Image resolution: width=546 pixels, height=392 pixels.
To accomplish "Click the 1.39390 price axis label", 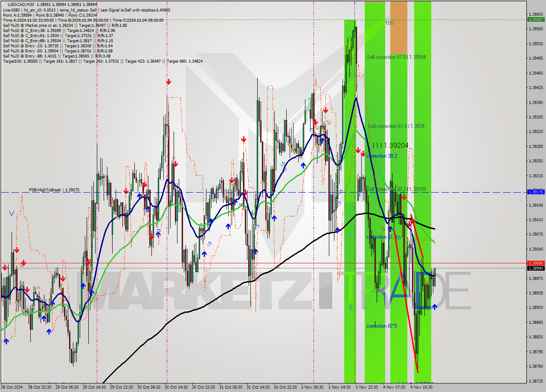I will pyautogui.click(x=535, y=102).
